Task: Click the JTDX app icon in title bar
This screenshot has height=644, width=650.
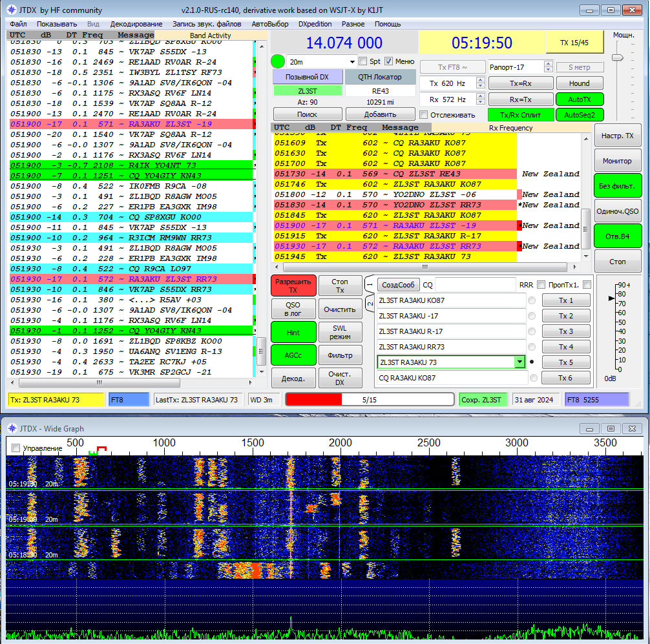Action: point(12,10)
